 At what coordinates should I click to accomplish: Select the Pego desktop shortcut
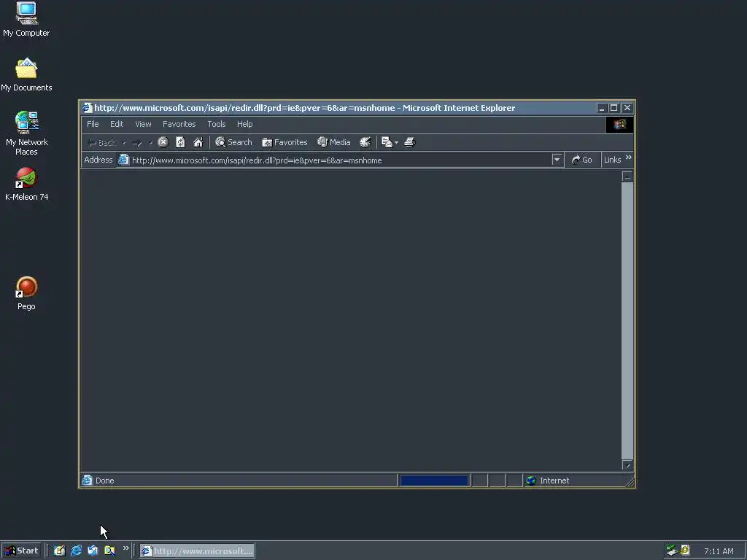click(27, 293)
